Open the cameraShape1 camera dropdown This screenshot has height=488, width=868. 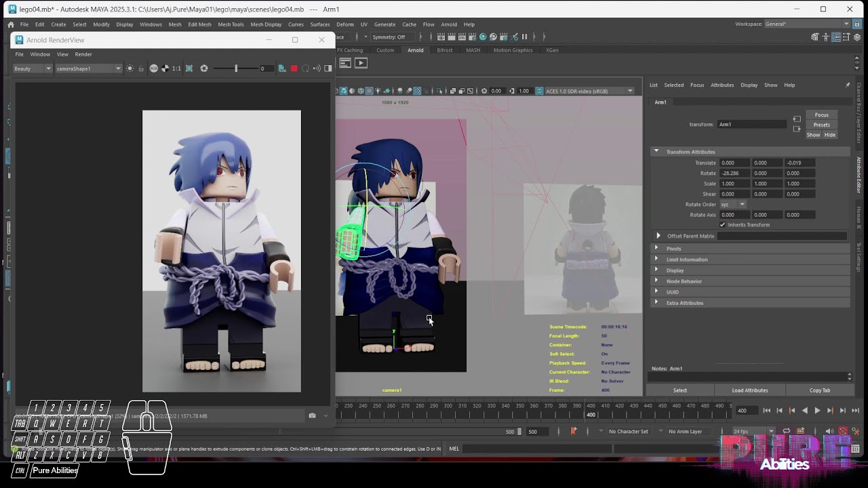(x=88, y=68)
